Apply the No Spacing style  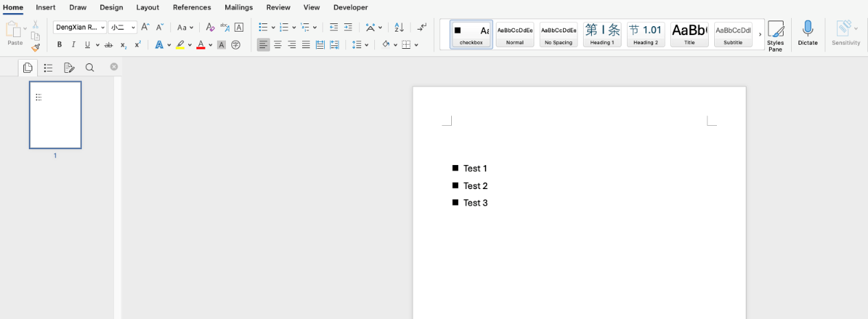click(558, 34)
